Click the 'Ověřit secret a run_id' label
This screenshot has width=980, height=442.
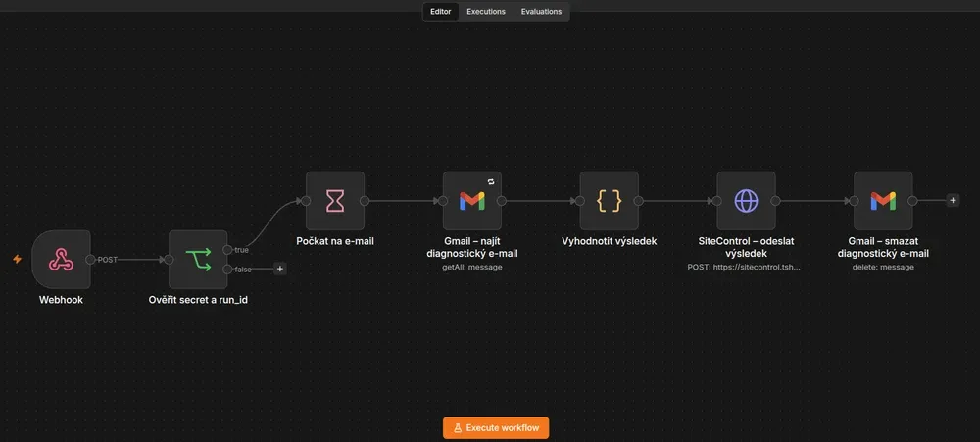[x=198, y=300]
